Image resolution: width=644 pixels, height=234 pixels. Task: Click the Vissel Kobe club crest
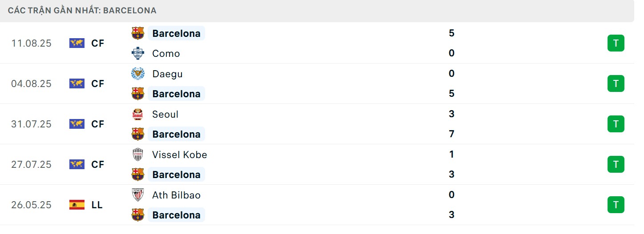pos(138,155)
